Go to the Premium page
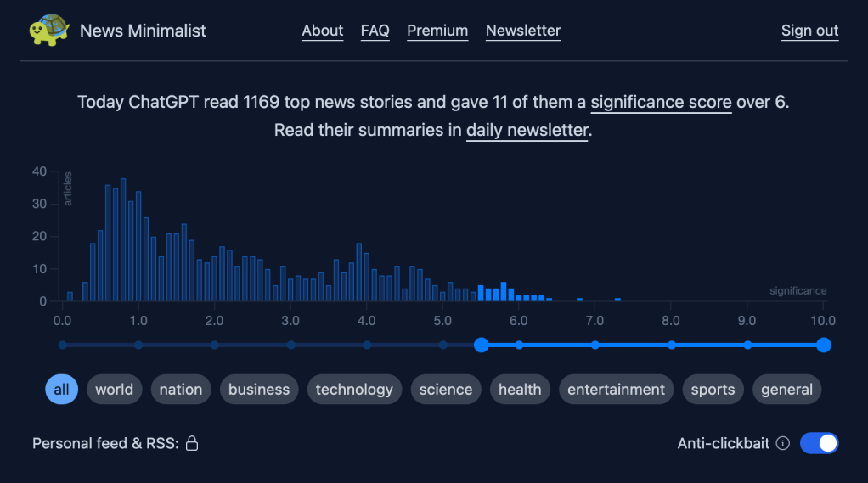 tap(437, 31)
